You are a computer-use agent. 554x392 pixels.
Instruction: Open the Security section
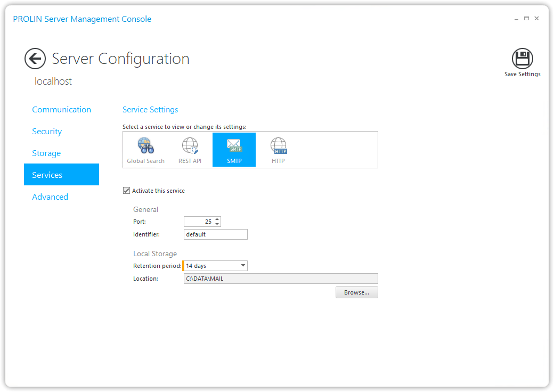[x=47, y=132]
